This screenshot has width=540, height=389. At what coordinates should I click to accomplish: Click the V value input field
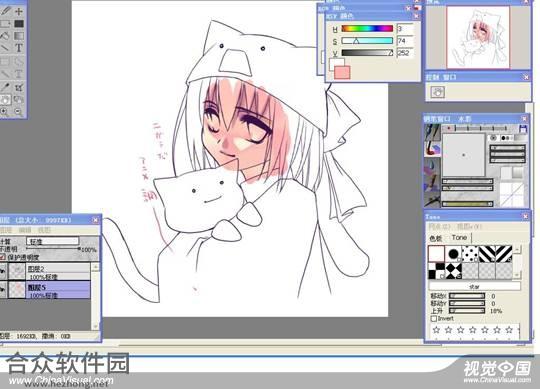[x=405, y=53]
